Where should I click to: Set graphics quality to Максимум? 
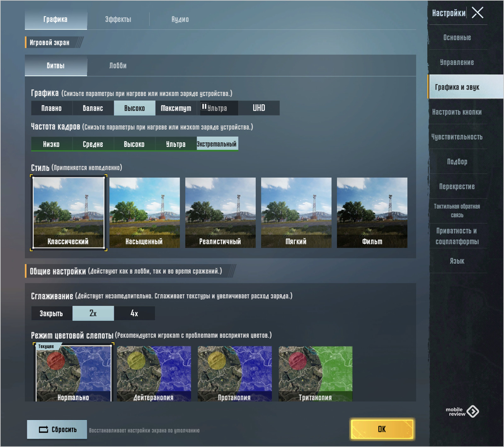(x=176, y=108)
